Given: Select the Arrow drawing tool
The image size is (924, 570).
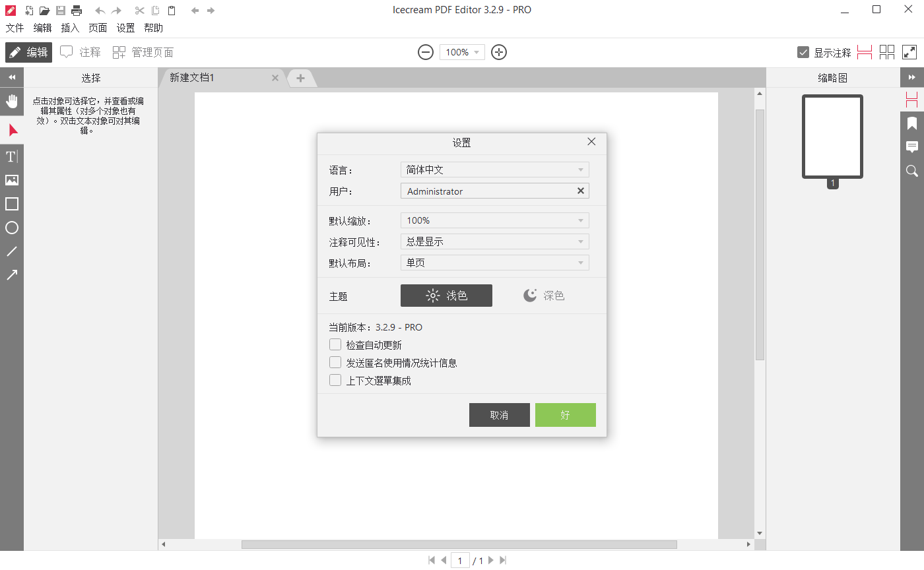Looking at the screenshot, I should click(12, 274).
